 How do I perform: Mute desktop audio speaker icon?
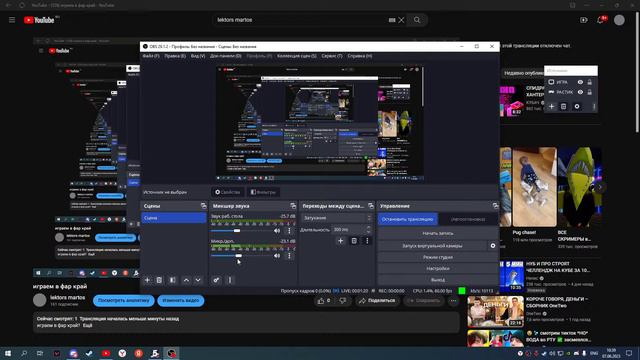(277, 231)
